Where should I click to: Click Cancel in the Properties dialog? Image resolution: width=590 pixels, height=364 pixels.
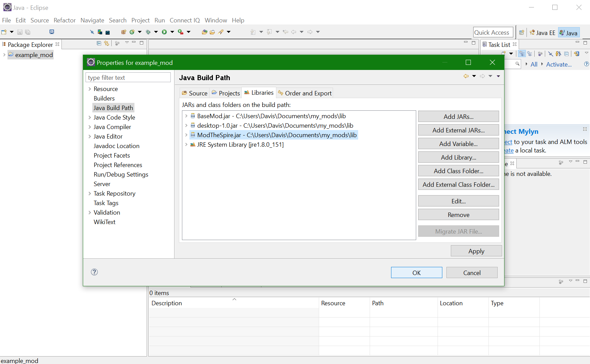tap(472, 273)
